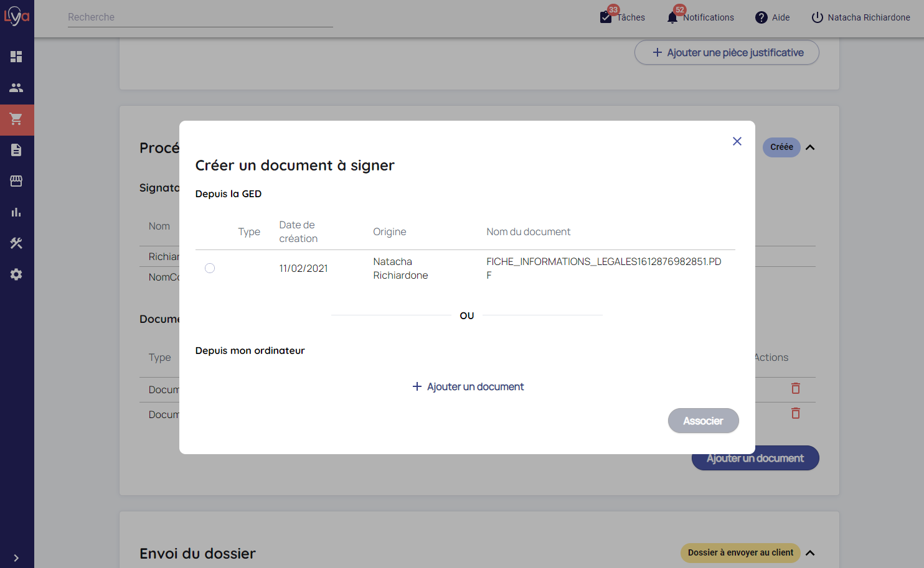Click the Associer button
This screenshot has height=568, width=924.
pos(703,421)
